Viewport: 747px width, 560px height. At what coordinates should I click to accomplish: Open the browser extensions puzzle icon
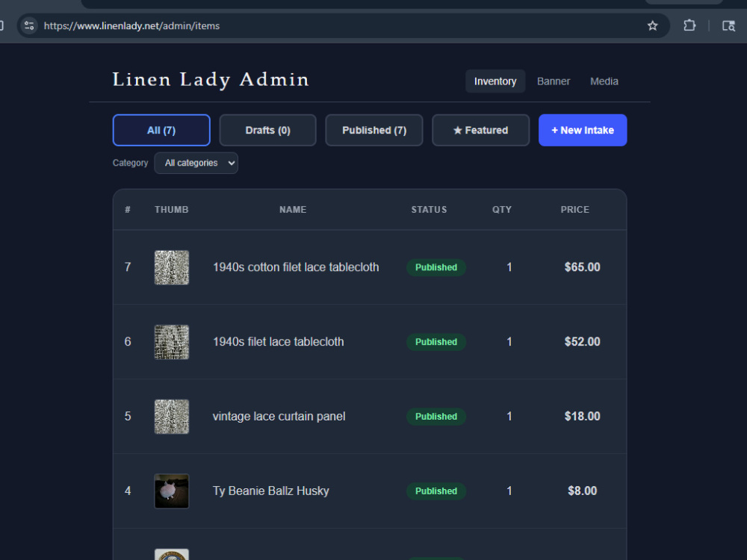tap(689, 25)
